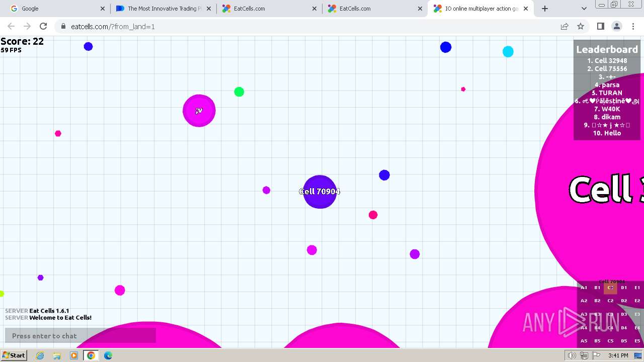Select Cell 75556 on leaderboard
This screenshot has height=362, width=644.
coord(607,69)
